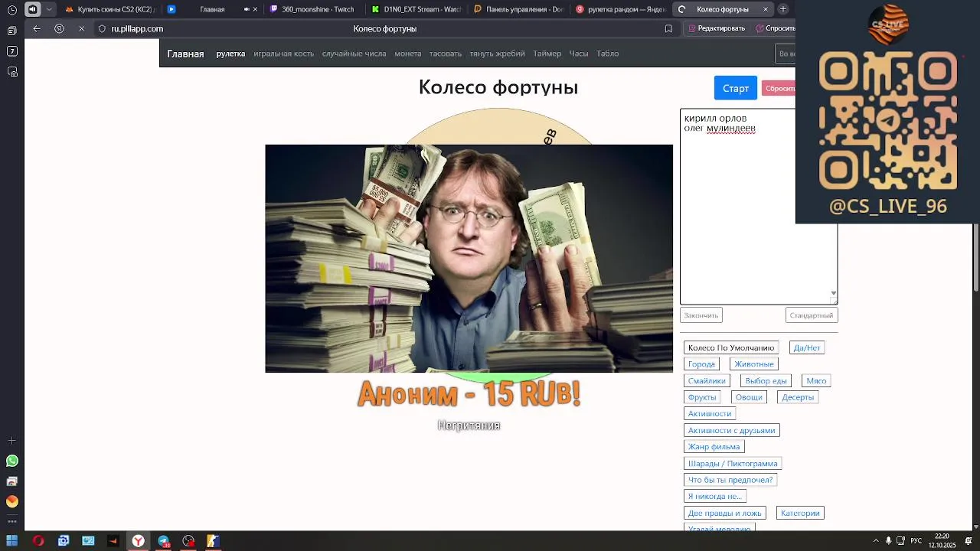This screenshot has height=551, width=980.
Task: Bookmark this page with the bookmark icon
Action: (x=668, y=28)
